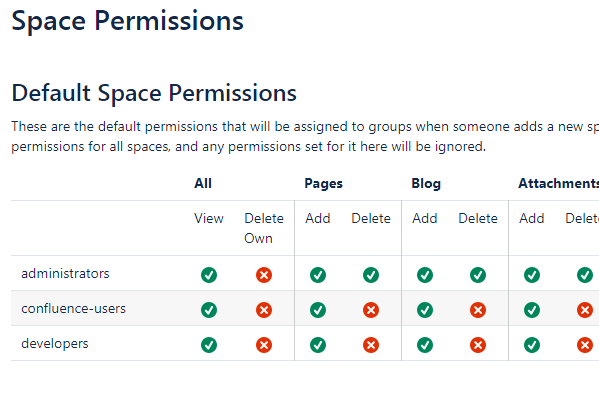Image resolution: width=599 pixels, height=401 pixels.
Task: Click administrators Blog Delete green check
Action: pos(478,275)
